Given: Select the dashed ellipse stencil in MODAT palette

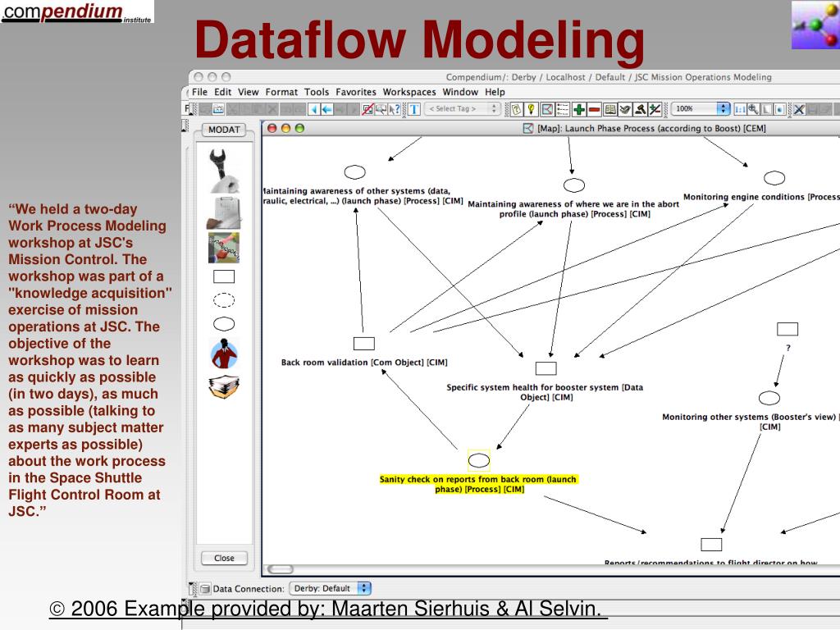Looking at the screenshot, I should pyautogui.click(x=224, y=300).
